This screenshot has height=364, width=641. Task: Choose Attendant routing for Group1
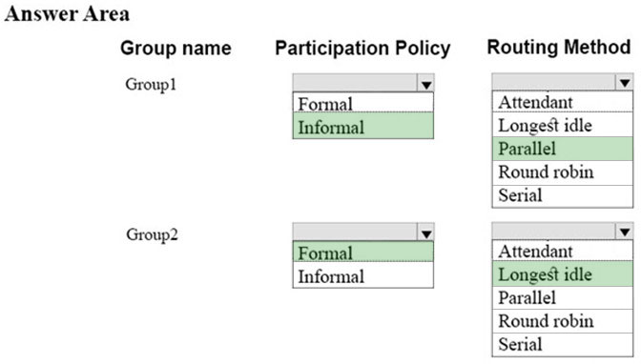point(563,102)
